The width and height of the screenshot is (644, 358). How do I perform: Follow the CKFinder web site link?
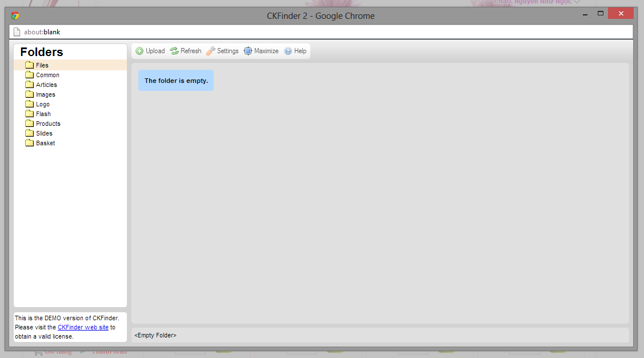[x=83, y=327]
